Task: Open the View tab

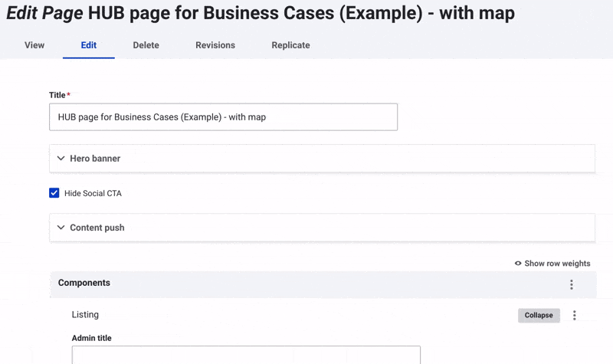Action: click(x=34, y=45)
